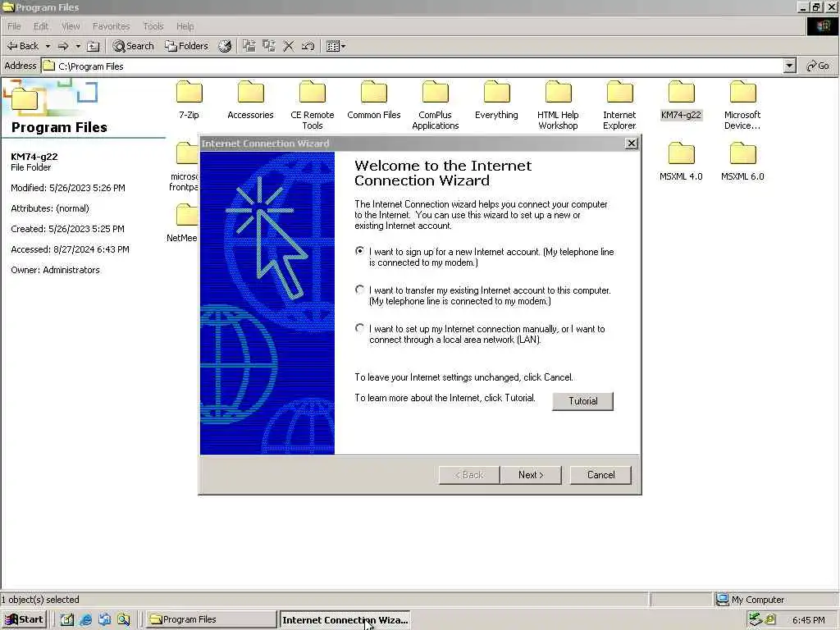Open the Tools menu

tap(153, 26)
